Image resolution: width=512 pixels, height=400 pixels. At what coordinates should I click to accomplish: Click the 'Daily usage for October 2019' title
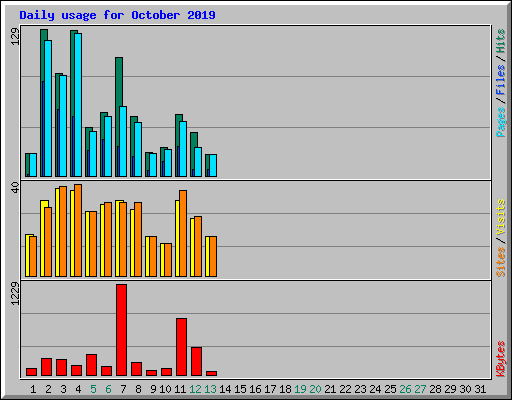tap(117, 15)
